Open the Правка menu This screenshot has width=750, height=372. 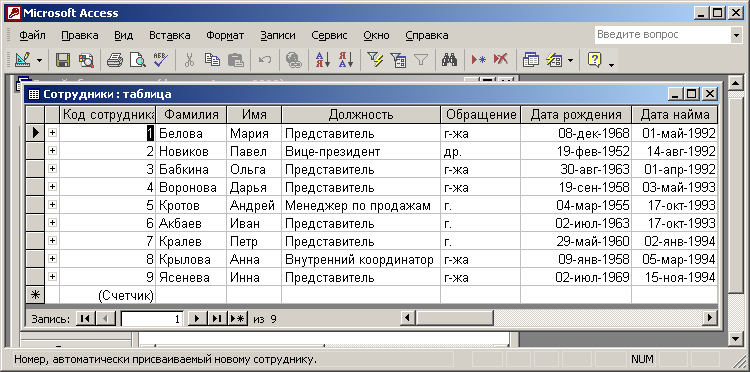pos(80,35)
